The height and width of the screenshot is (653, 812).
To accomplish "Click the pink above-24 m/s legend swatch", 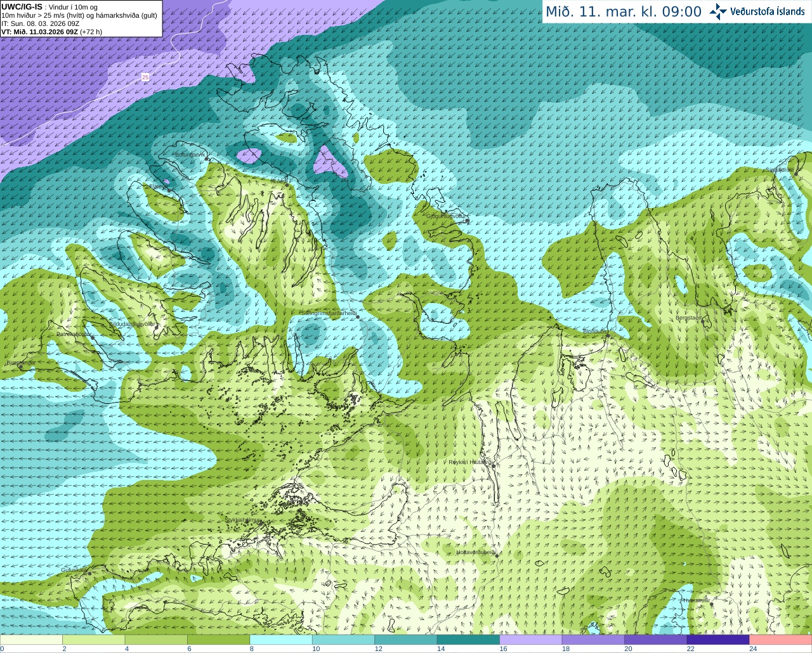I will 781,640.
